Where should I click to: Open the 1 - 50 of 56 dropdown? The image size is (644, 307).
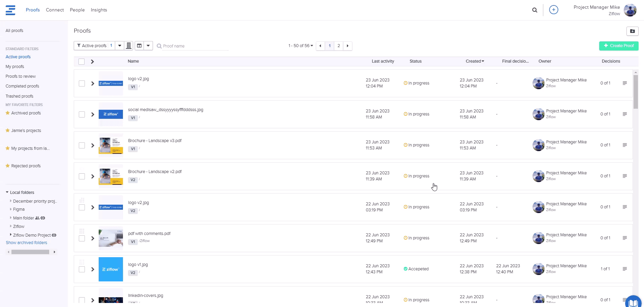coord(300,46)
